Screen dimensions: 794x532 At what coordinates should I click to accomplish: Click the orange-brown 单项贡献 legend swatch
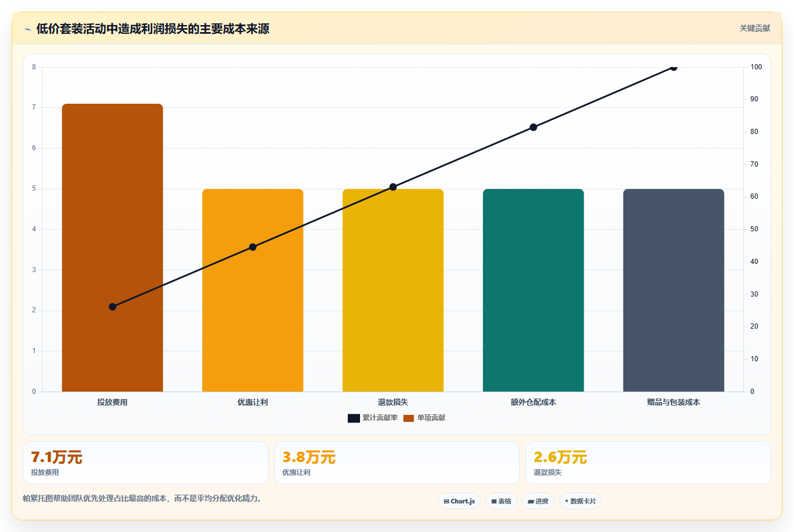pos(408,418)
